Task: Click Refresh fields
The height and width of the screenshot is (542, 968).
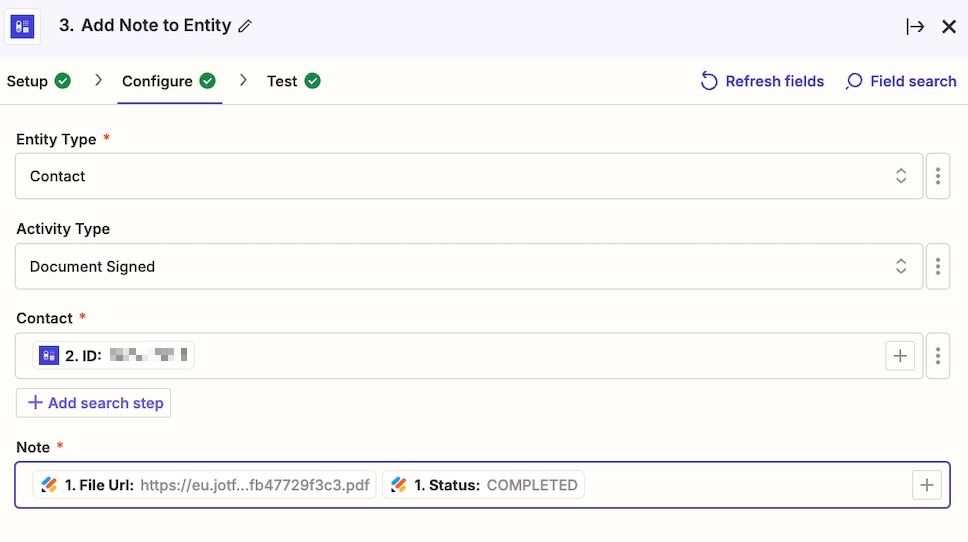Action: coord(762,81)
